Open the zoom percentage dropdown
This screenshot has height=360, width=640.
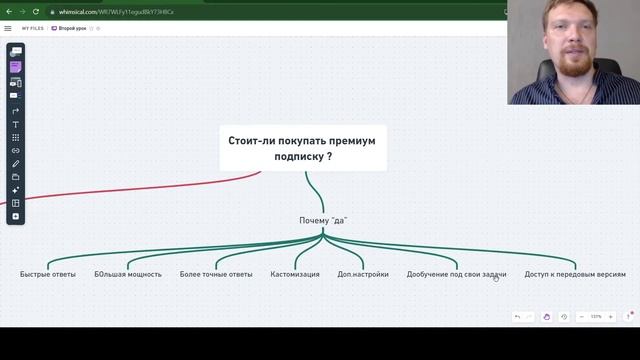[x=596, y=317]
